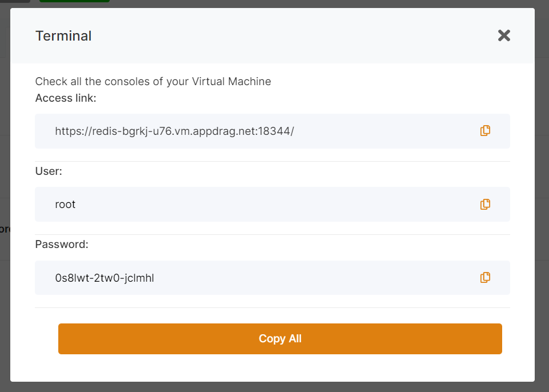Close the Terminal dialog with the X
Image resolution: width=549 pixels, height=392 pixels.
[x=504, y=35]
